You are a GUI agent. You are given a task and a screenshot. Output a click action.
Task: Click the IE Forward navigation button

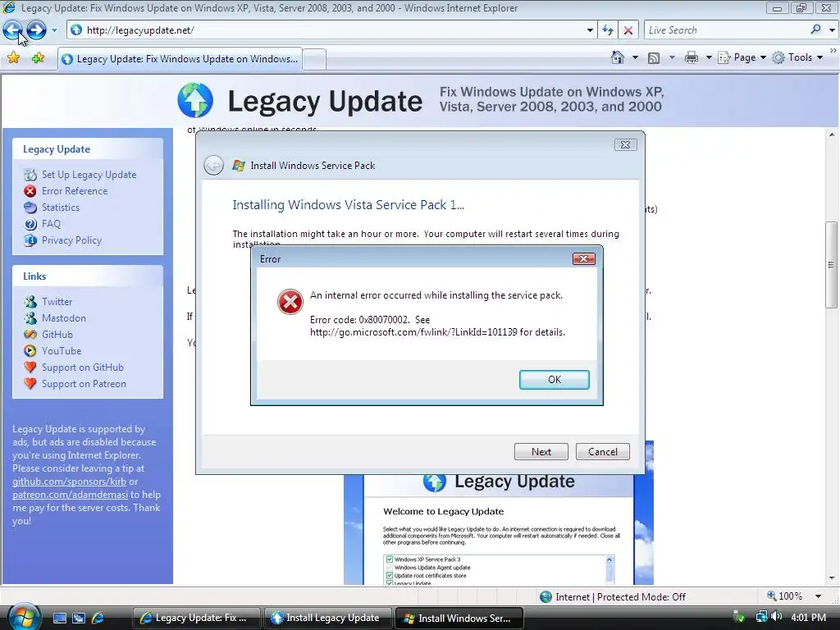click(x=36, y=30)
